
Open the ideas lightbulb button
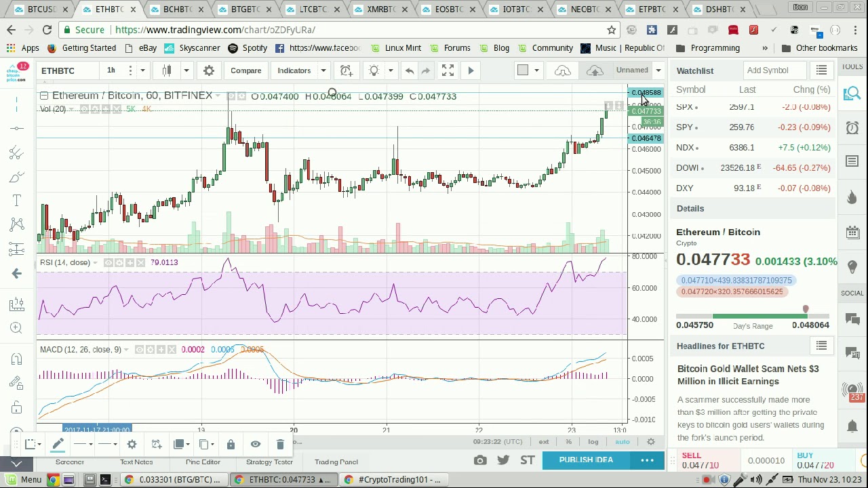[x=374, y=70]
